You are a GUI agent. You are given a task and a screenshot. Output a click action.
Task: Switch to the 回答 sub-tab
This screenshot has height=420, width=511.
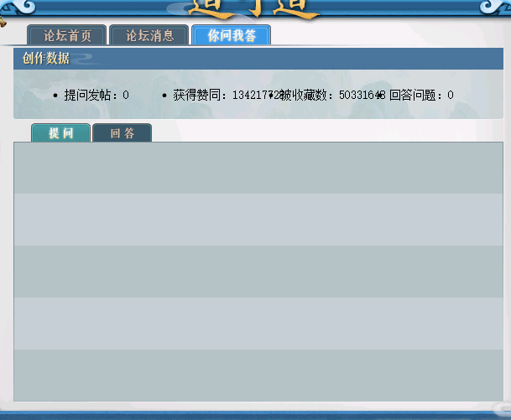[123, 133]
